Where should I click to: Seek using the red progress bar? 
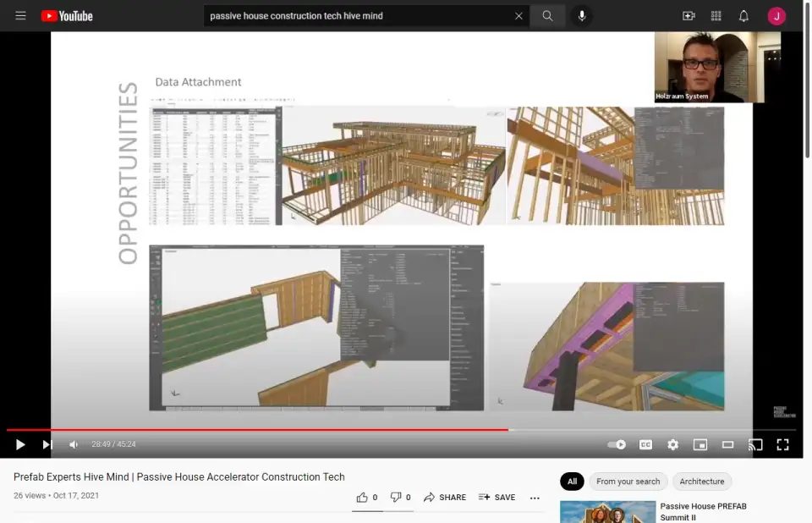click(254, 430)
